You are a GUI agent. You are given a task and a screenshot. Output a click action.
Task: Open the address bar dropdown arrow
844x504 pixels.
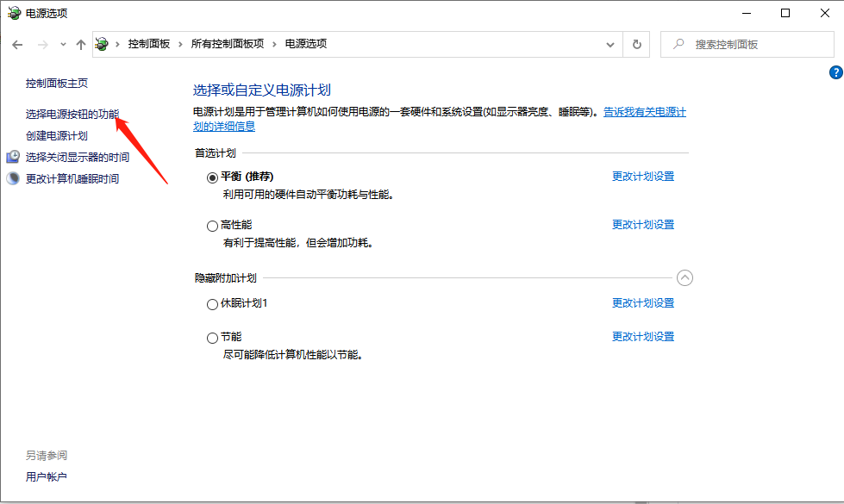tap(610, 43)
